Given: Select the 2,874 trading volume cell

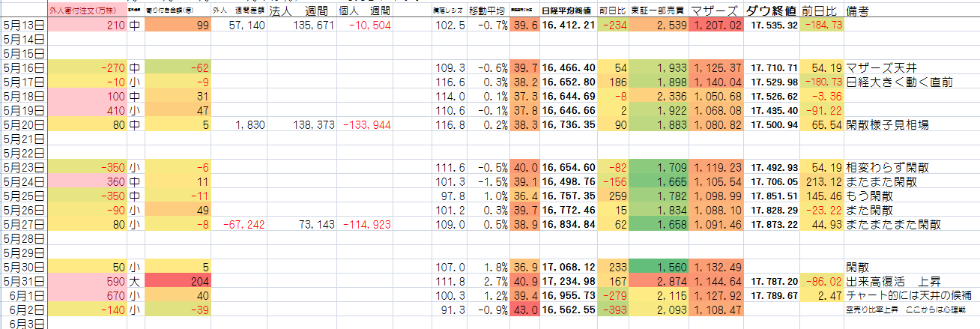Looking at the screenshot, I should (659, 280).
